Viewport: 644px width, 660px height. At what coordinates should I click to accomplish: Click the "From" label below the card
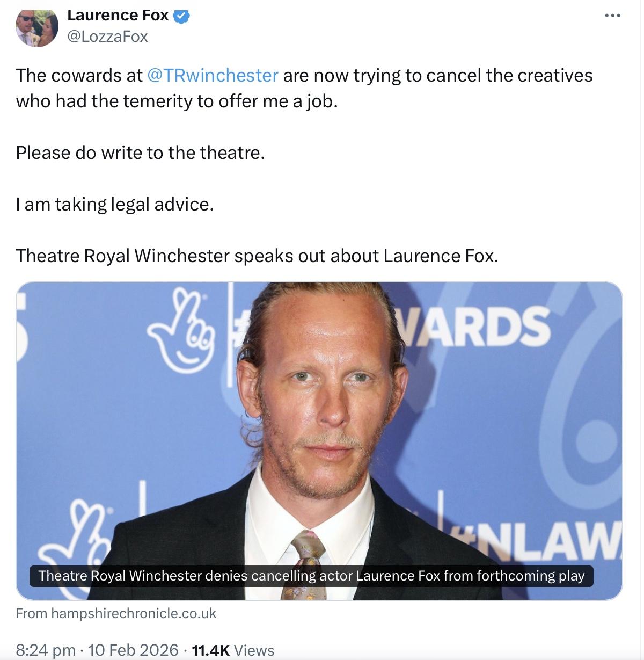coord(32,613)
